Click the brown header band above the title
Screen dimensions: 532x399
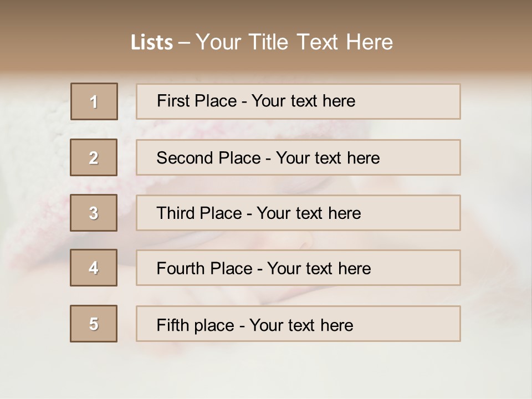pyautogui.click(x=266, y=12)
